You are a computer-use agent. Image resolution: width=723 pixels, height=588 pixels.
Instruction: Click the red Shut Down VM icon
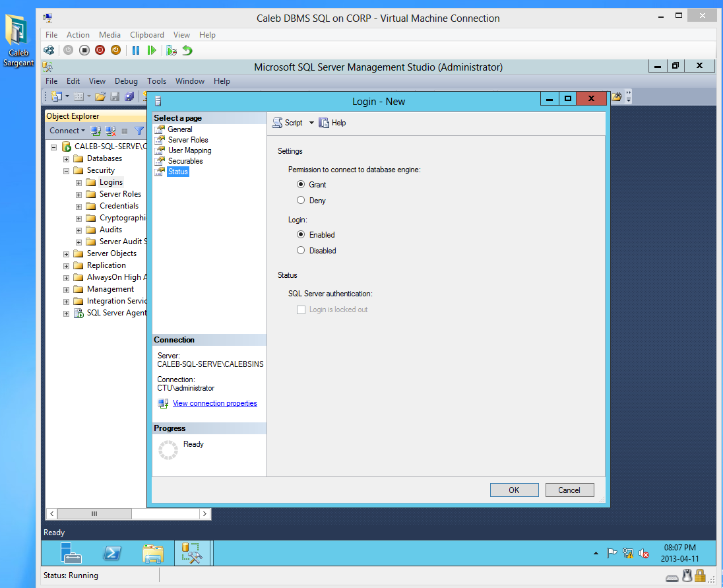[x=100, y=50]
